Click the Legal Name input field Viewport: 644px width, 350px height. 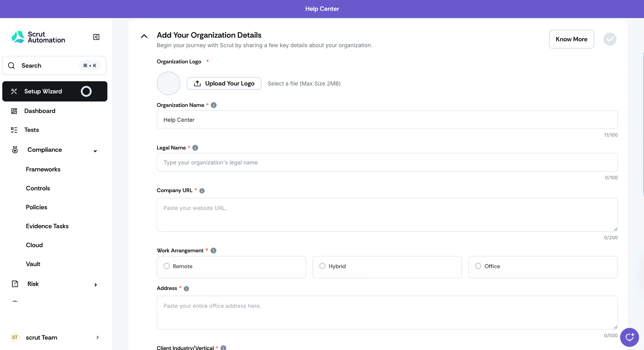(x=387, y=162)
